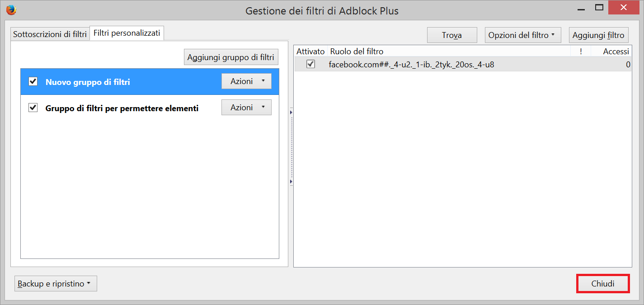The height and width of the screenshot is (305, 644).
Task: Click the splitter's lower collapse arrow
Action: coord(291,182)
